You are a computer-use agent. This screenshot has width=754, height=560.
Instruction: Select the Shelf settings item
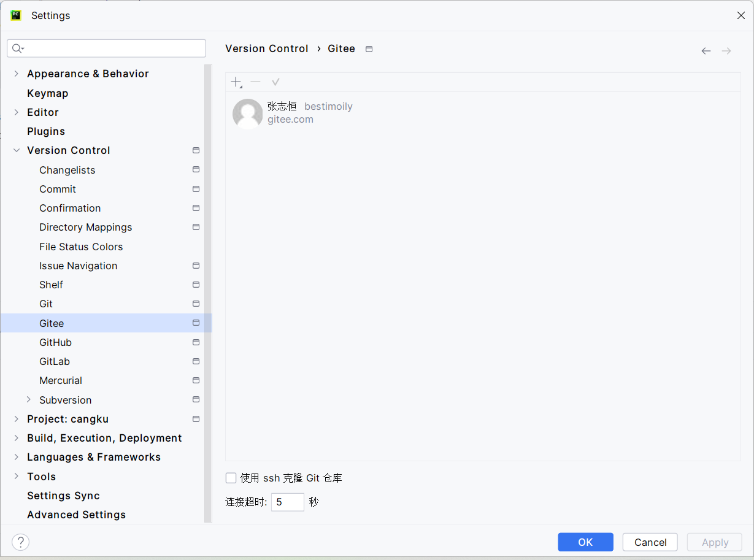coord(51,285)
